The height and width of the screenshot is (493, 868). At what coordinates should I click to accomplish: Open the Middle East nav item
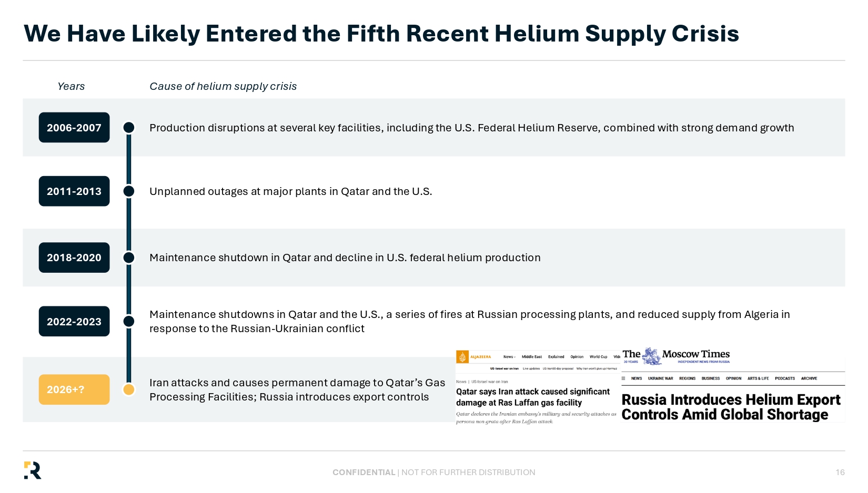click(x=532, y=356)
